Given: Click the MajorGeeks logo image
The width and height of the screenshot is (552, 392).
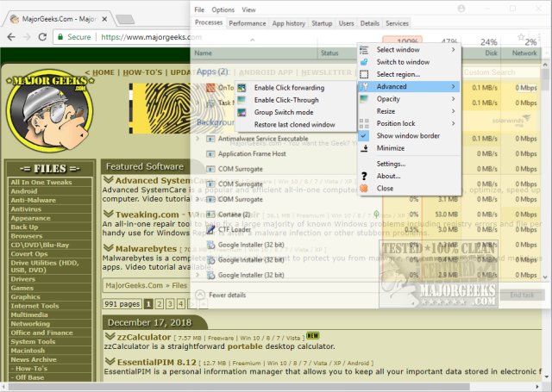Looking at the screenshot, I should [x=50, y=110].
